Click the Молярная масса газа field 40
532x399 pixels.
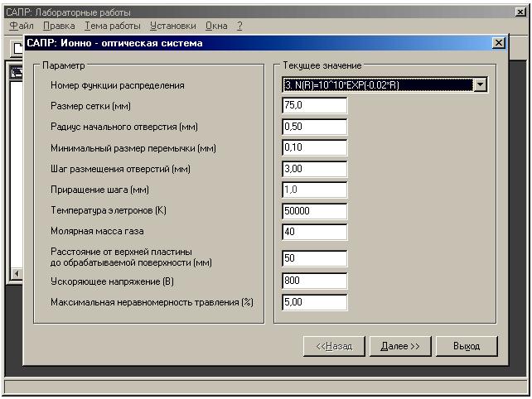coord(315,233)
